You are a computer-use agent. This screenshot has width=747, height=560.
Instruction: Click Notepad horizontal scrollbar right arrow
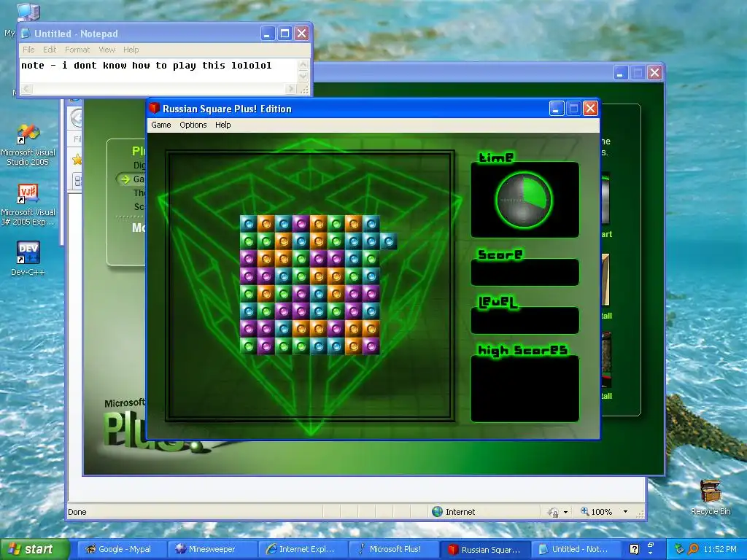(290, 88)
